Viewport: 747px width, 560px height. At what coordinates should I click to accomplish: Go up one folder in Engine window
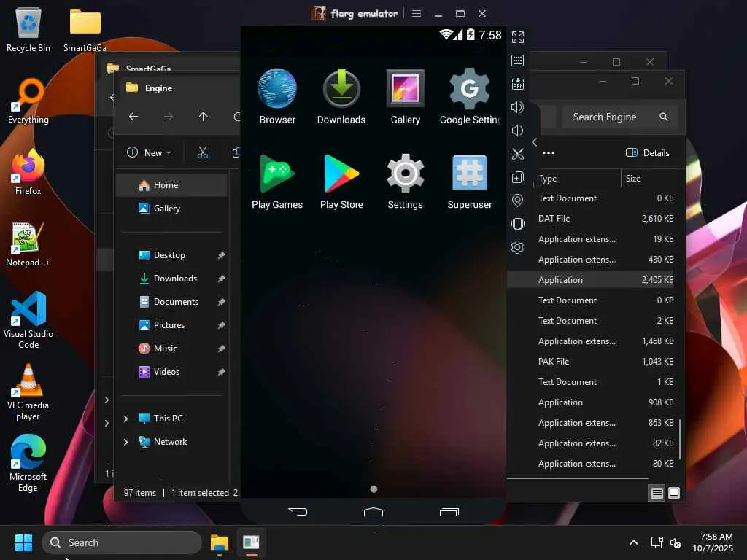click(204, 116)
